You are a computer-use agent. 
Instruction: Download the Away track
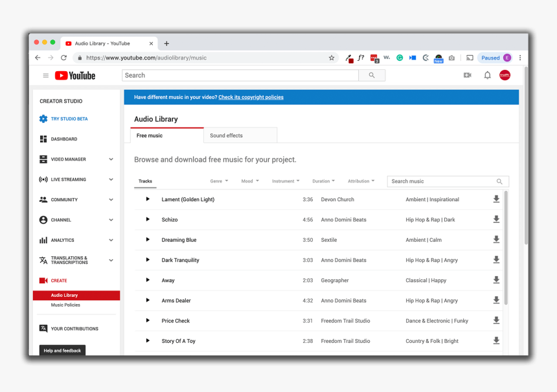coord(496,280)
